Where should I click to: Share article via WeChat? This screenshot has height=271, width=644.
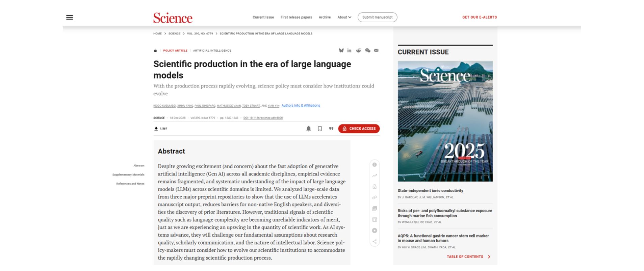pos(367,51)
